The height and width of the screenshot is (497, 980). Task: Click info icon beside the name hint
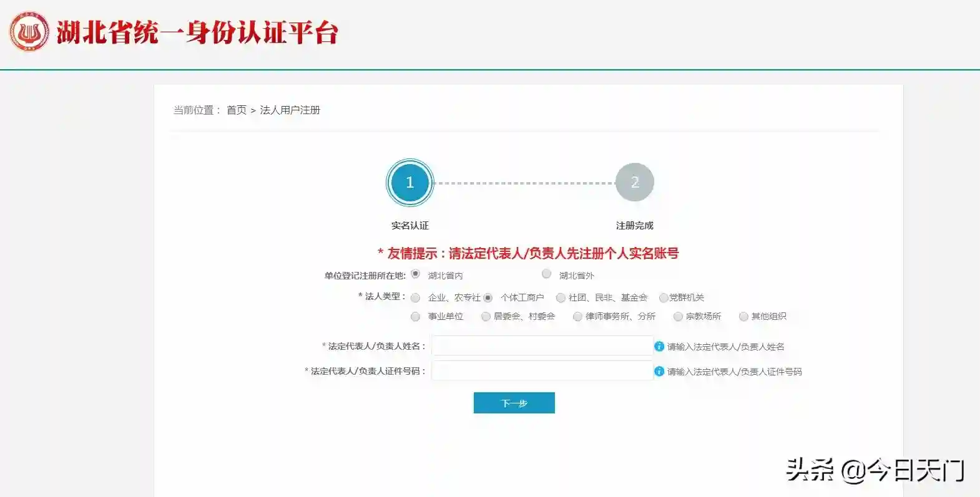pyautogui.click(x=659, y=346)
